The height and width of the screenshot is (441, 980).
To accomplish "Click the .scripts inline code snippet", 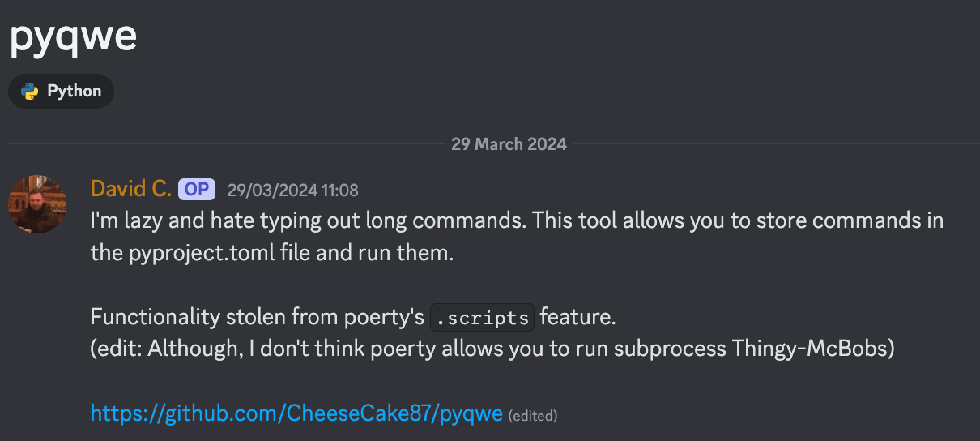I will pos(482,317).
